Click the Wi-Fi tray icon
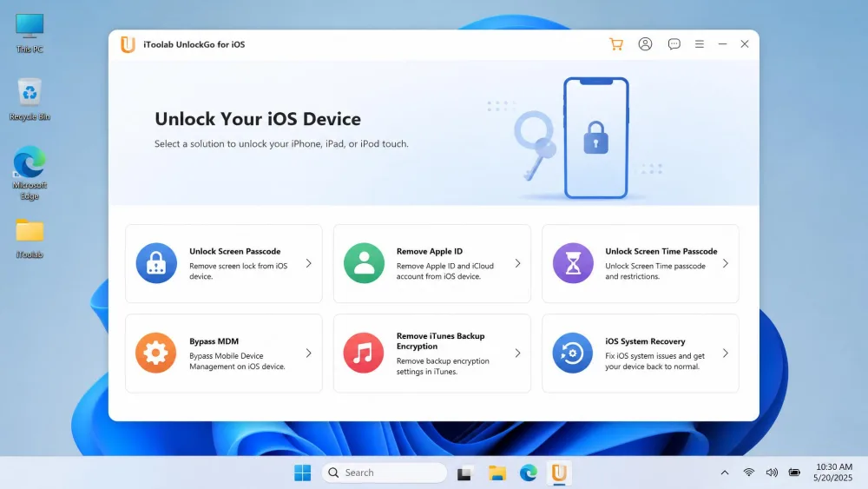 pos(748,473)
